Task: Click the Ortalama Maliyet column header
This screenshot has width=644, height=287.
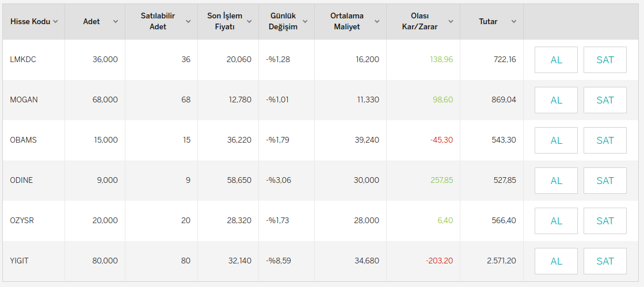Action: click(350, 22)
